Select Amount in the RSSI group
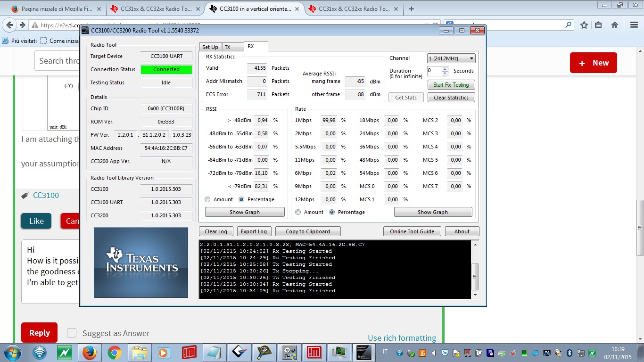Screen dimensions: 644x362 point(207,199)
